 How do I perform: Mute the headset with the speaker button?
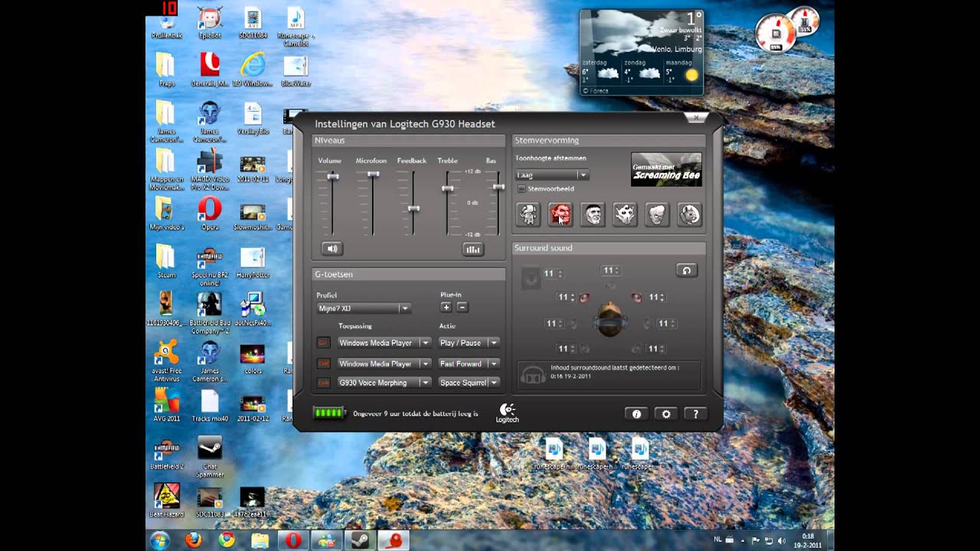(x=332, y=249)
